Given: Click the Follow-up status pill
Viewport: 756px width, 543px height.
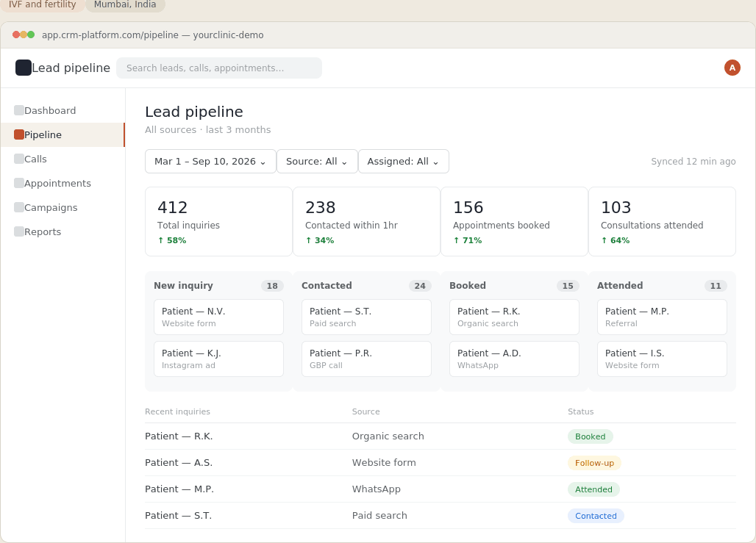Looking at the screenshot, I should (594, 463).
